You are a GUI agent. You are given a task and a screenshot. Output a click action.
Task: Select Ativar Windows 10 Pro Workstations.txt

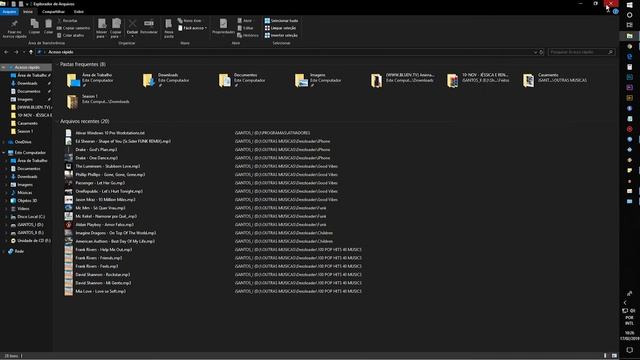pyautogui.click(x=110, y=133)
